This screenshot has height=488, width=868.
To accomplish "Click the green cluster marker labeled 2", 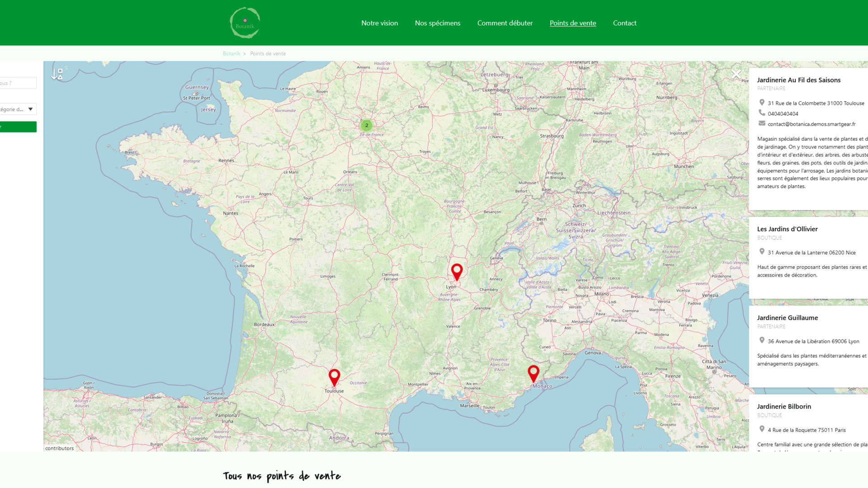I will pyautogui.click(x=367, y=125).
